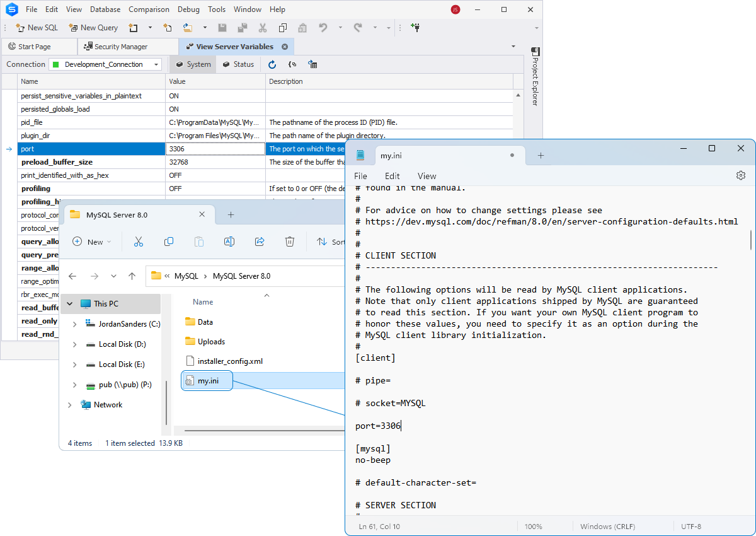Open the Connection dropdown list
This screenshot has height=536, width=756.
pyautogui.click(x=156, y=64)
